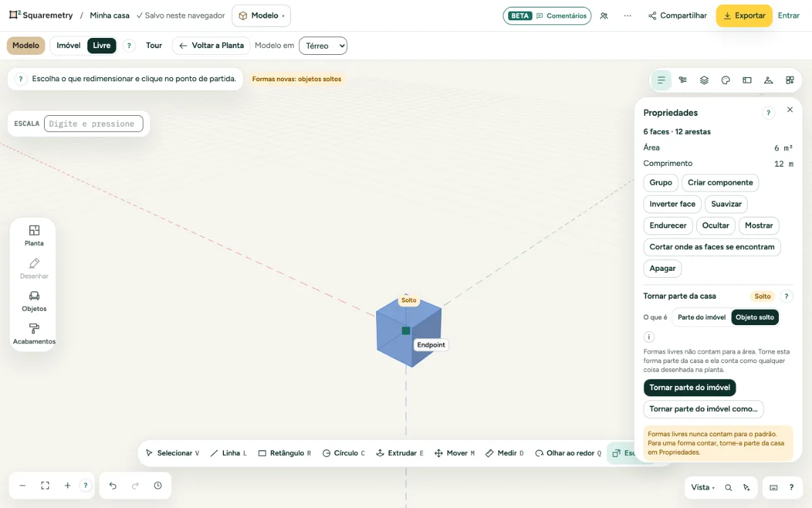Click the Inverter face button

coord(672,204)
